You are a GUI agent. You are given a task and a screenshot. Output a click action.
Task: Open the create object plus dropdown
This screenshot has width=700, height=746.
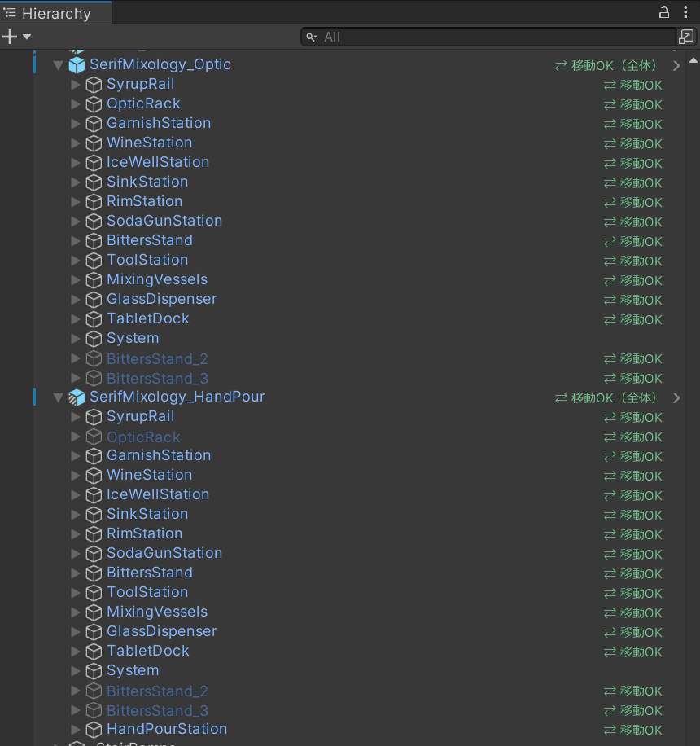pyautogui.click(x=16, y=37)
